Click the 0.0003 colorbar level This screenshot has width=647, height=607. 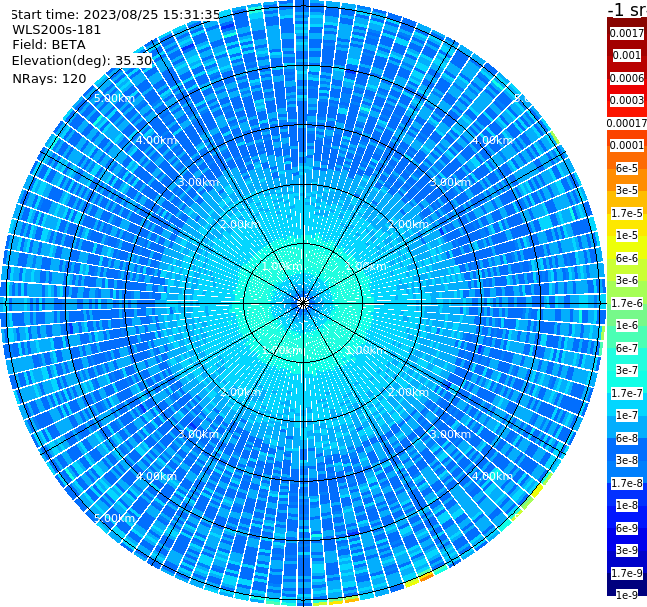(x=627, y=100)
